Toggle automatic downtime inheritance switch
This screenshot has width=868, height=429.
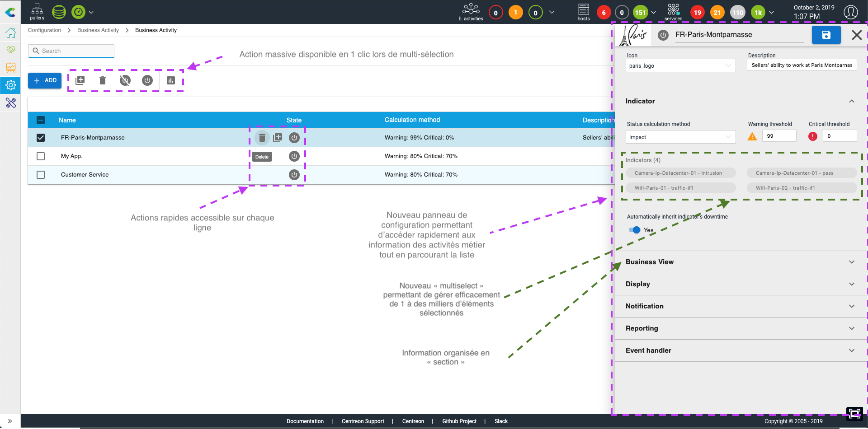point(635,230)
